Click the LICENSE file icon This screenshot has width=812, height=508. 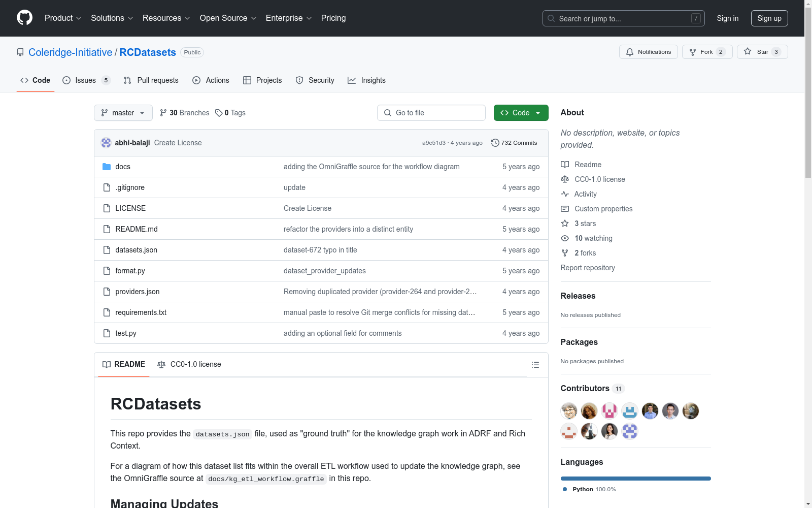tap(107, 208)
